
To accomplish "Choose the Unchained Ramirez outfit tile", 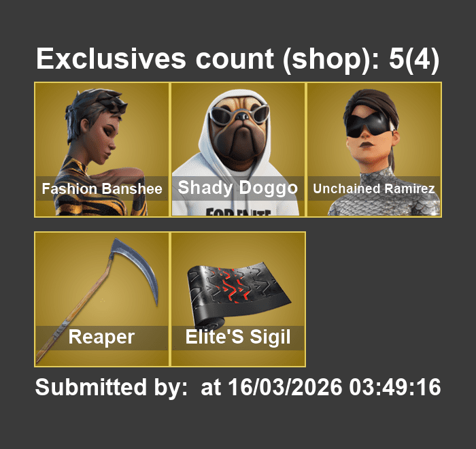I will 375,150.
